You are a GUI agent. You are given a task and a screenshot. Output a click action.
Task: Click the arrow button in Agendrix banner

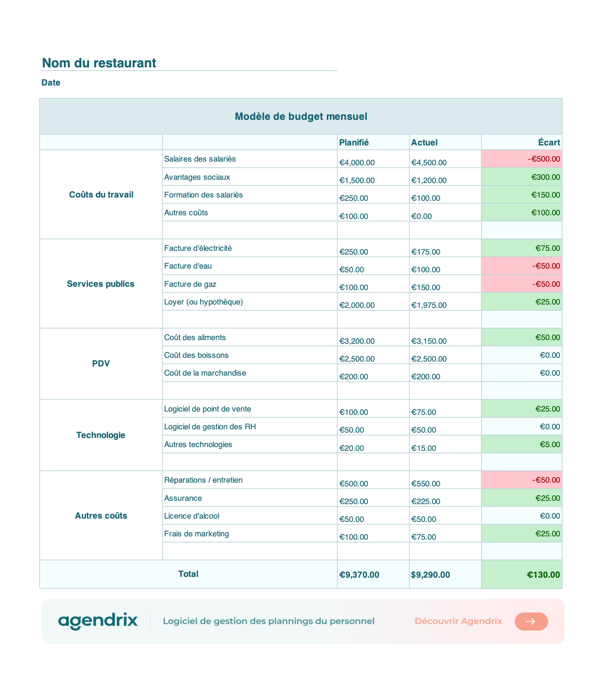click(x=531, y=621)
